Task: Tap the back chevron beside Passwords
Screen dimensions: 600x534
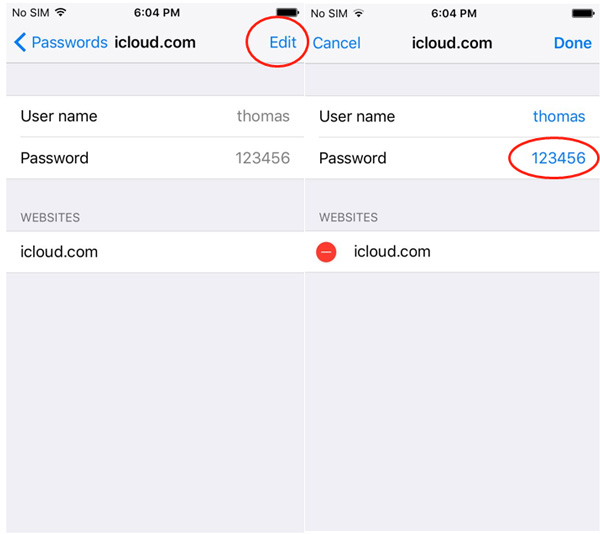Action: click(x=20, y=43)
